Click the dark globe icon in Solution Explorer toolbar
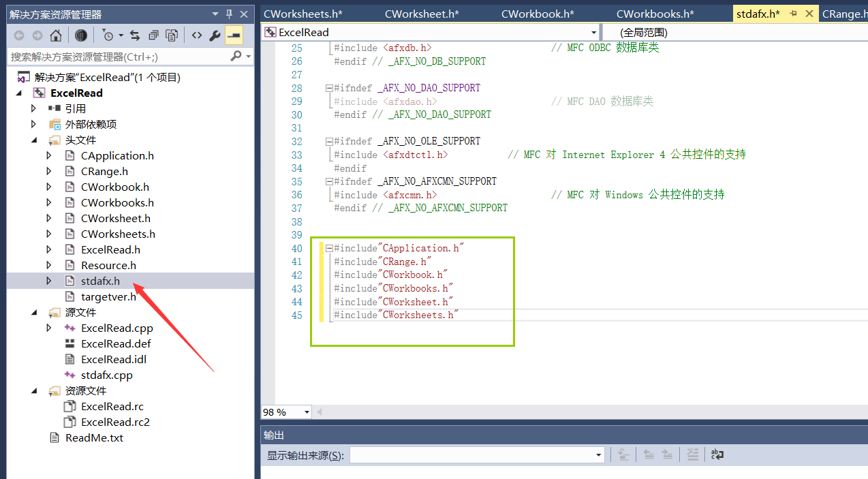The height and width of the screenshot is (479, 868). tap(81, 35)
